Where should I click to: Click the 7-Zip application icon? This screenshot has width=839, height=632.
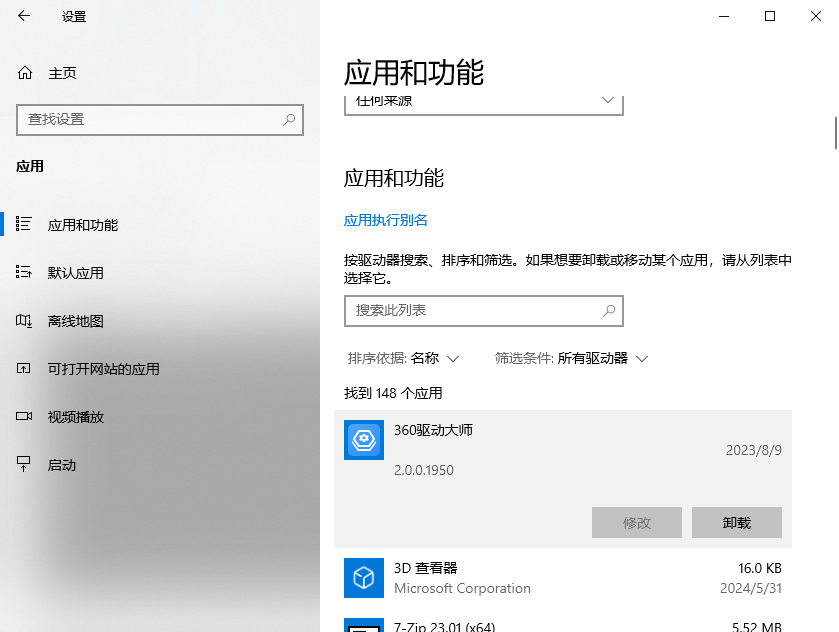tap(364, 627)
